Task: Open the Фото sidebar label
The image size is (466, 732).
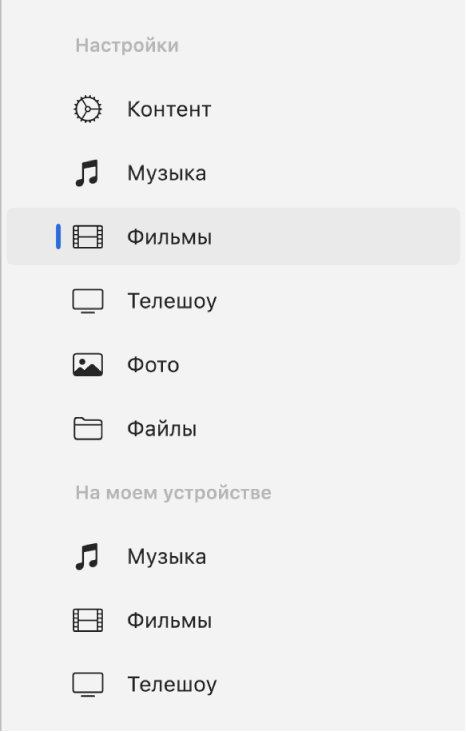Action: [x=153, y=365]
